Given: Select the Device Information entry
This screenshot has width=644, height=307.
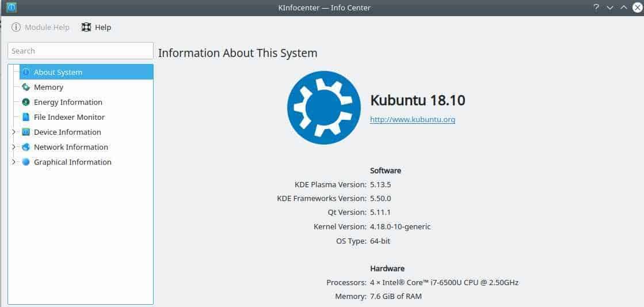Looking at the screenshot, I should click(x=67, y=132).
